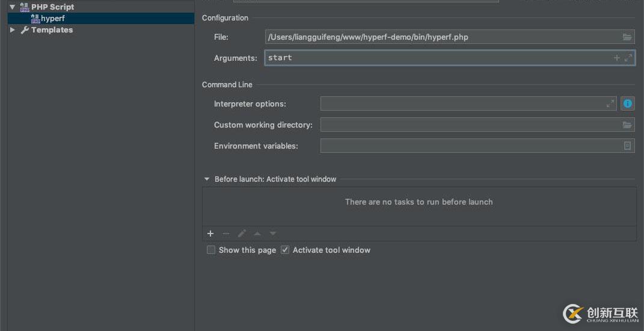Expand the Arguments field editor
The height and width of the screenshot is (331, 644).
628,58
